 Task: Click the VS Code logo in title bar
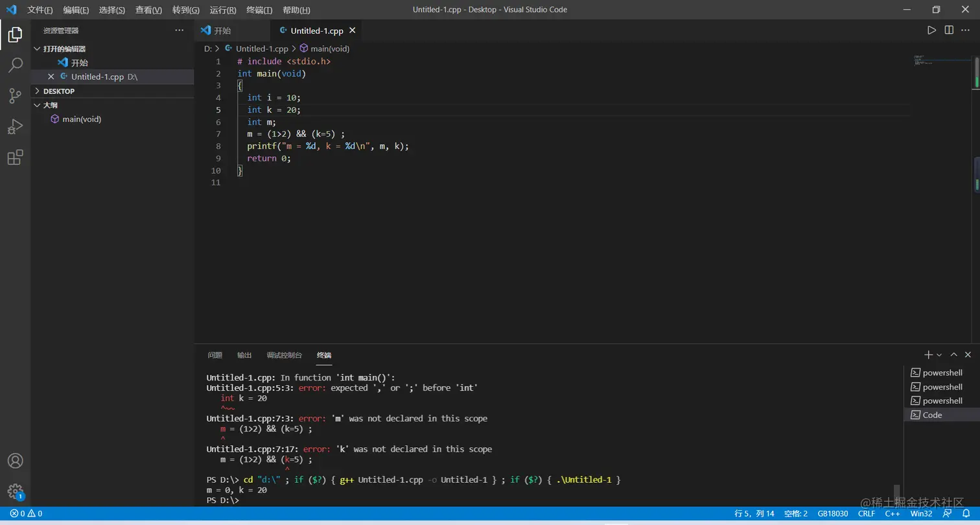coord(11,10)
